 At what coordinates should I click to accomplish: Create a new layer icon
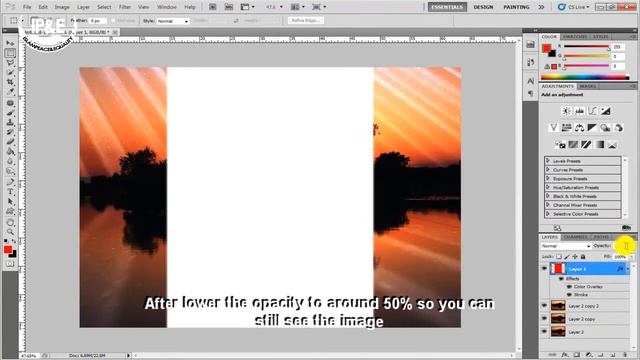click(613, 355)
